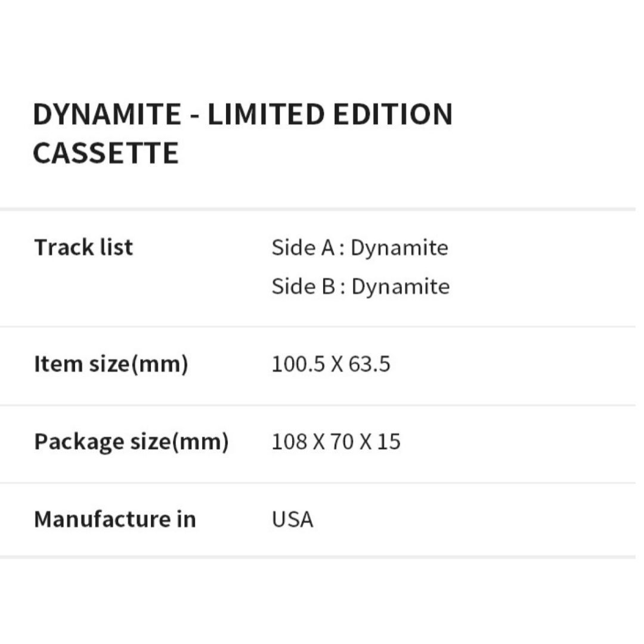Select the Item size(mm) label
Viewport: 644px width, 644px height.
[111, 364]
